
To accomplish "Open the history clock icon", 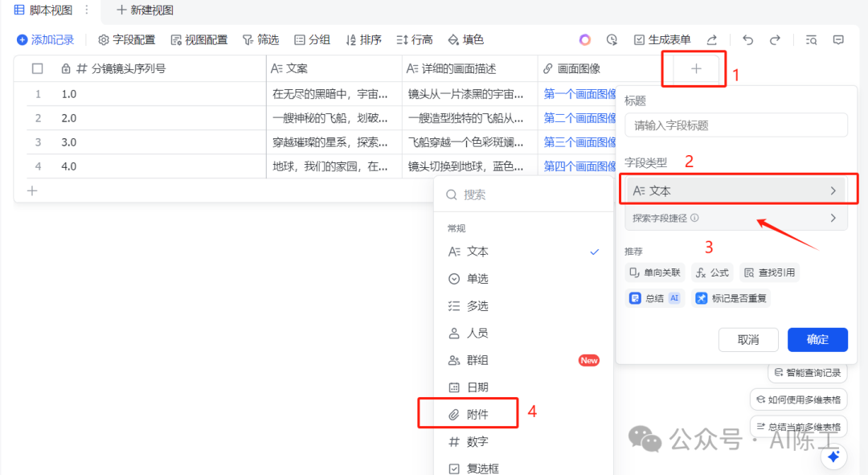I will click(x=612, y=39).
